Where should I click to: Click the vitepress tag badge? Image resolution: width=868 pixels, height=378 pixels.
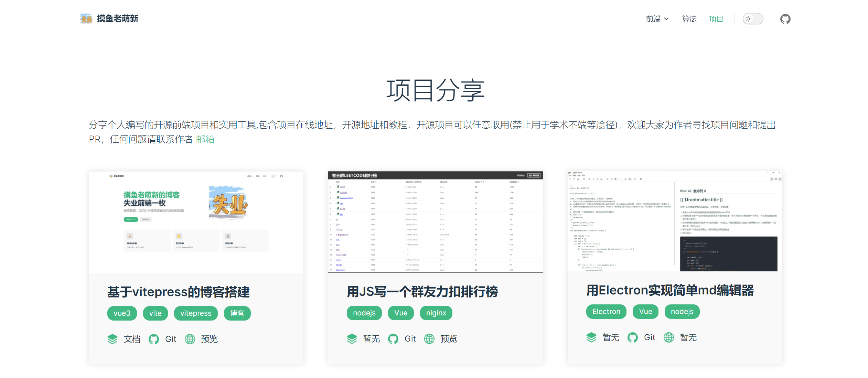[196, 313]
